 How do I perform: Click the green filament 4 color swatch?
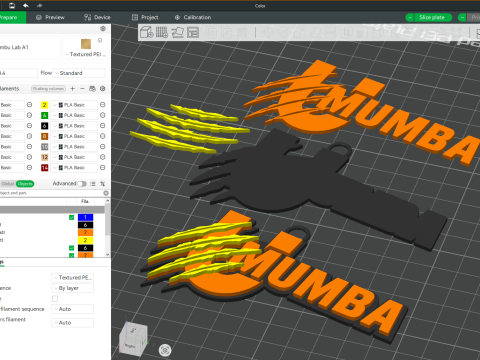[x=44, y=115]
